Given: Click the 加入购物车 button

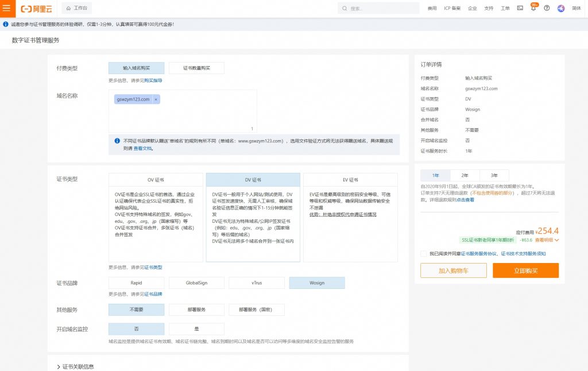Looking at the screenshot, I should [454, 270].
